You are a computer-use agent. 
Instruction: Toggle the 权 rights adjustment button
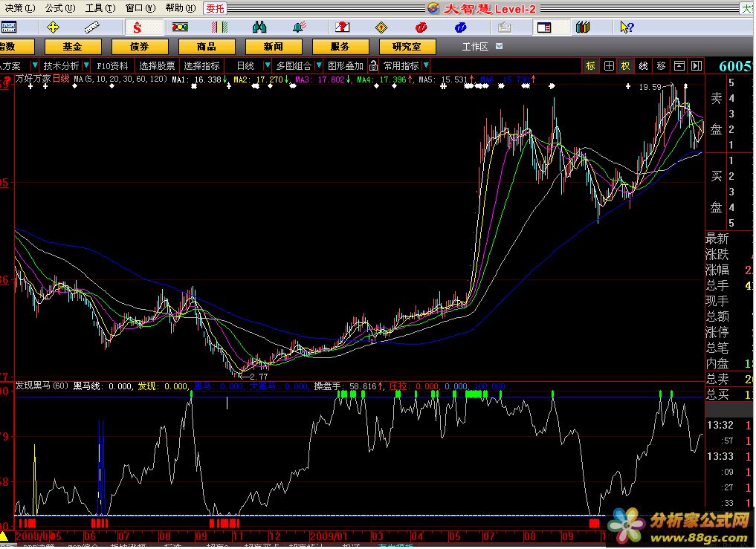click(625, 66)
